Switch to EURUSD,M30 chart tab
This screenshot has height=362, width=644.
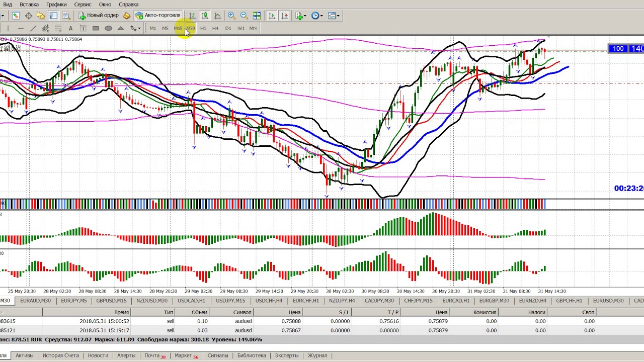[x=608, y=301]
